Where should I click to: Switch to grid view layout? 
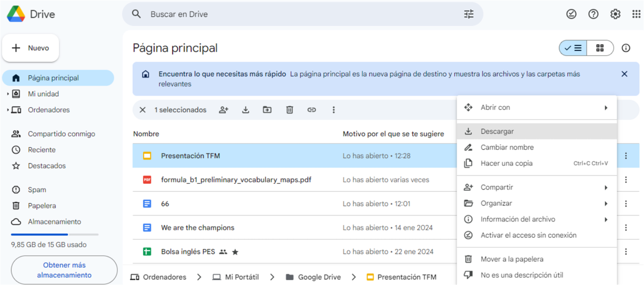coord(600,48)
